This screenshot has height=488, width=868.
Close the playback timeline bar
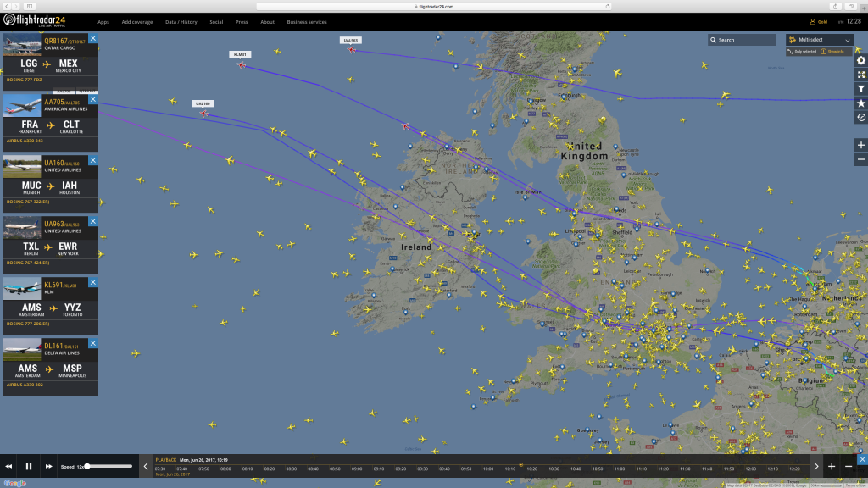(x=862, y=459)
